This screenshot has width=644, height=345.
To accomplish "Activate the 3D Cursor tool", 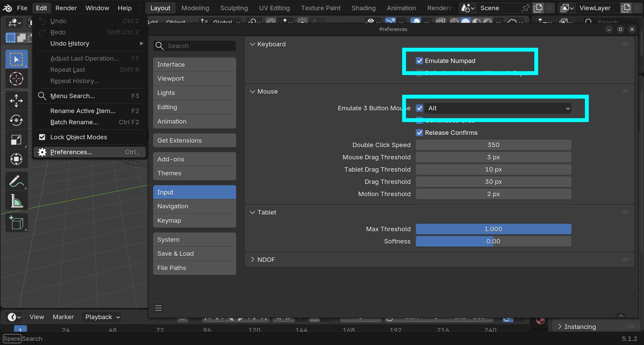I will click(x=16, y=79).
